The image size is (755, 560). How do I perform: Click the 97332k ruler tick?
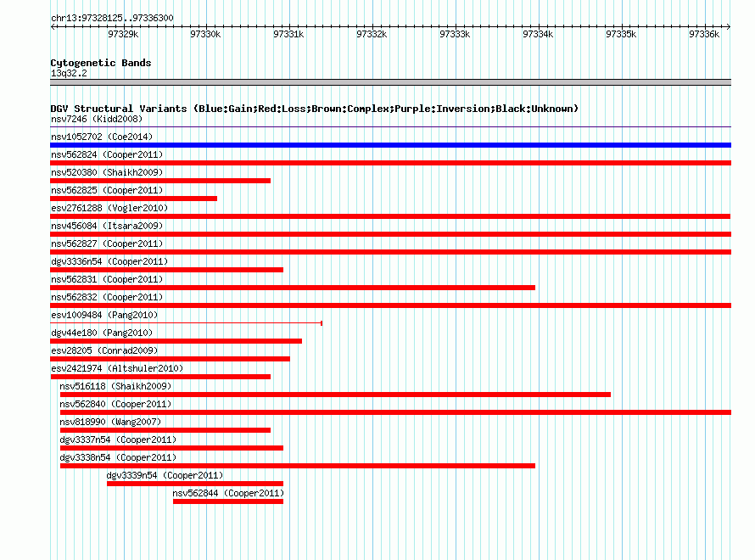(372, 34)
